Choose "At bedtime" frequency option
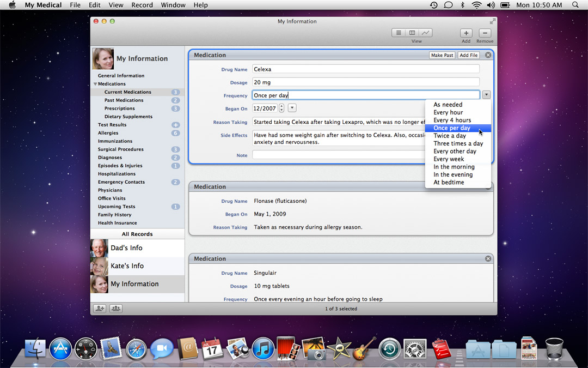 coord(449,183)
